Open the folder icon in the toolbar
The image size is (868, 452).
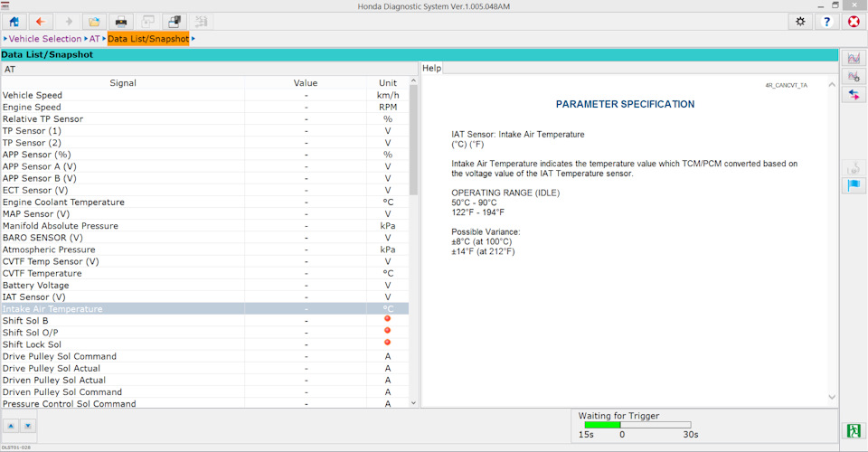[92, 21]
